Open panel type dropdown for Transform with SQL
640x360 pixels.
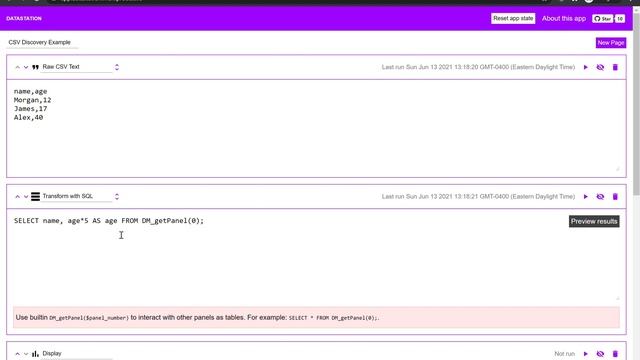coord(117,196)
